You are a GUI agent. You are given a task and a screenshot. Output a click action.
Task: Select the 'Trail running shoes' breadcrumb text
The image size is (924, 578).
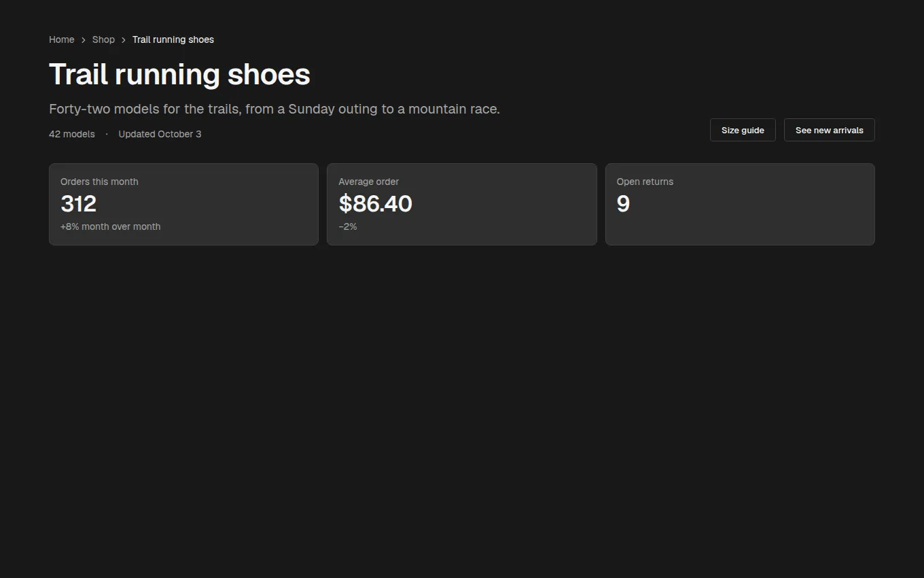173,39
